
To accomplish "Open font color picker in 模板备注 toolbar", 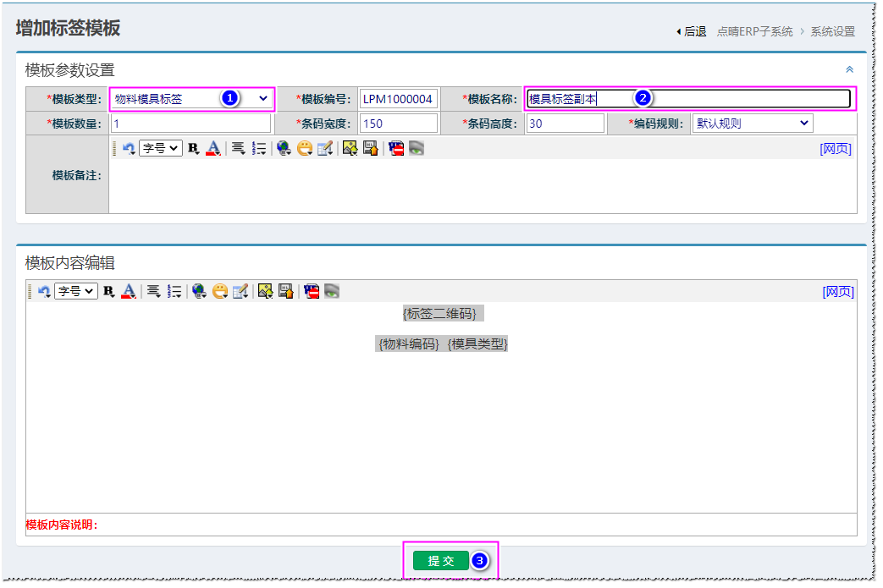I will [213, 148].
